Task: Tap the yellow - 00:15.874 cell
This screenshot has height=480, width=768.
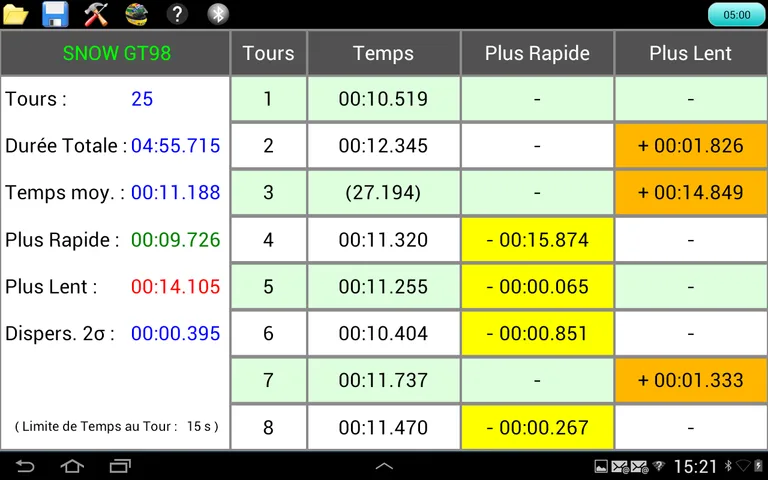Action: click(537, 240)
